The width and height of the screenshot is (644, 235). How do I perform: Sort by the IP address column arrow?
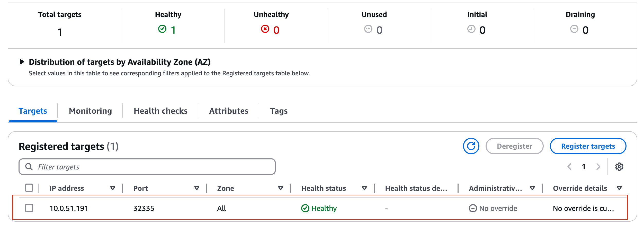point(112,188)
